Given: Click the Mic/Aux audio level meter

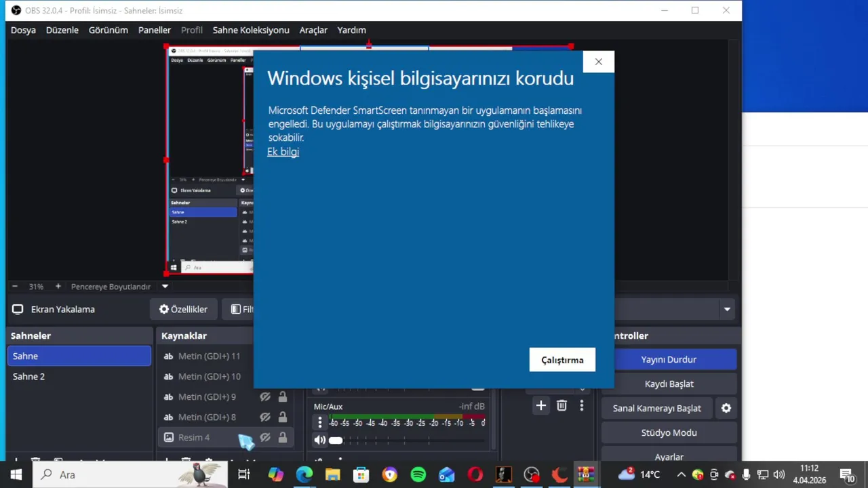Looking at the screenshot, I should point(407,418).
